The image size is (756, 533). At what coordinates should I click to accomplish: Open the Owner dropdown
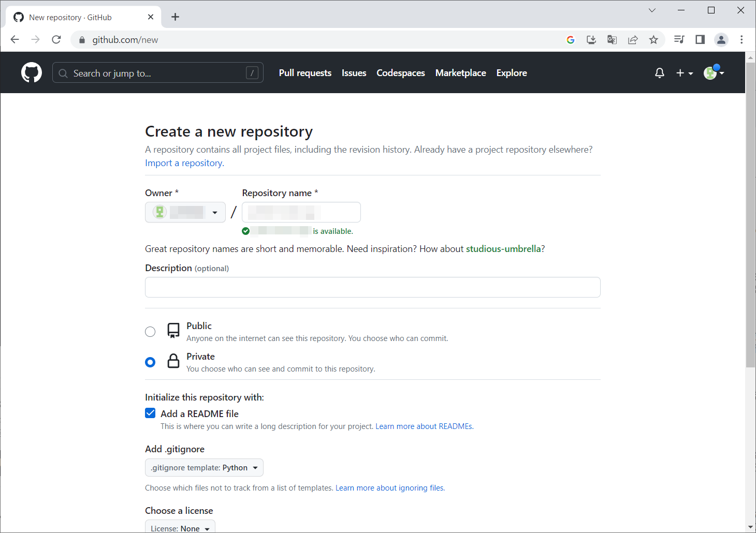pyautogui.click(x=185, y=212)
